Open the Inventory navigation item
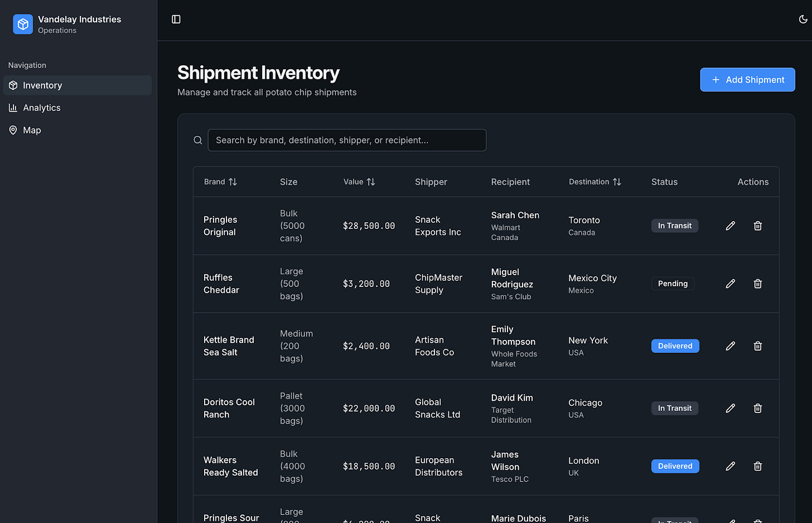Viewport: 812px width, 523px height. pyautogui.click(x=78, y=85)
